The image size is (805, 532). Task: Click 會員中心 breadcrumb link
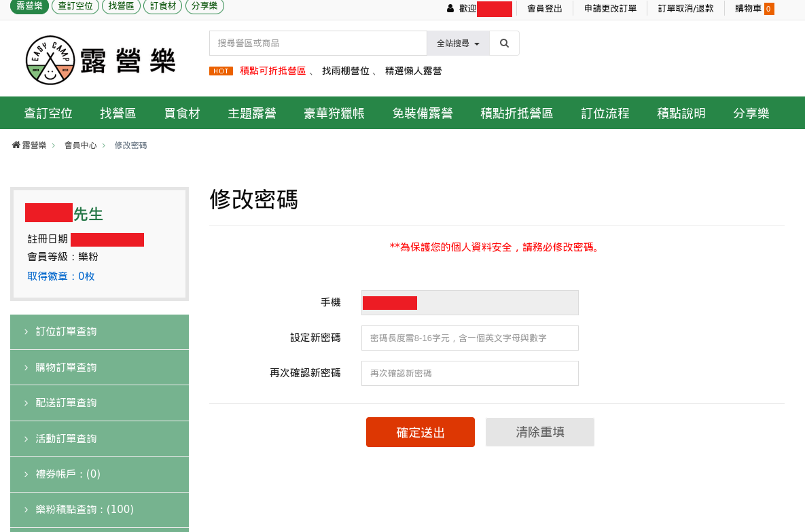click(80, 145)
